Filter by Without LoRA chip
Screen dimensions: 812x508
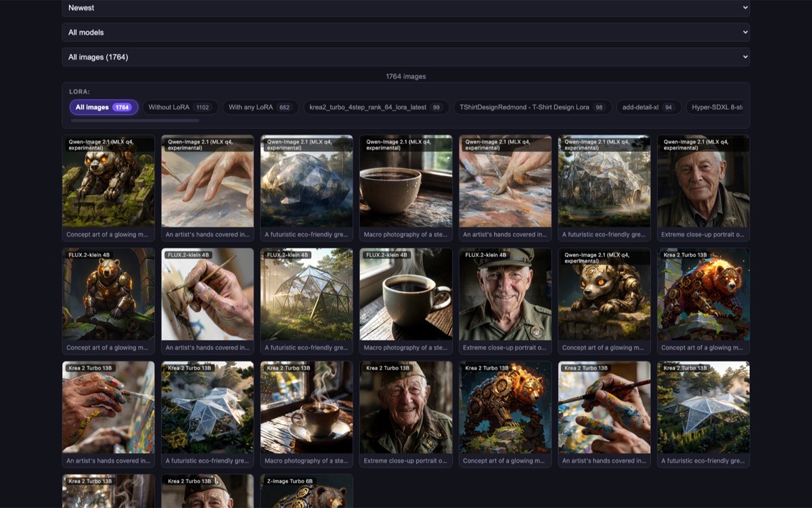[180, 108]
